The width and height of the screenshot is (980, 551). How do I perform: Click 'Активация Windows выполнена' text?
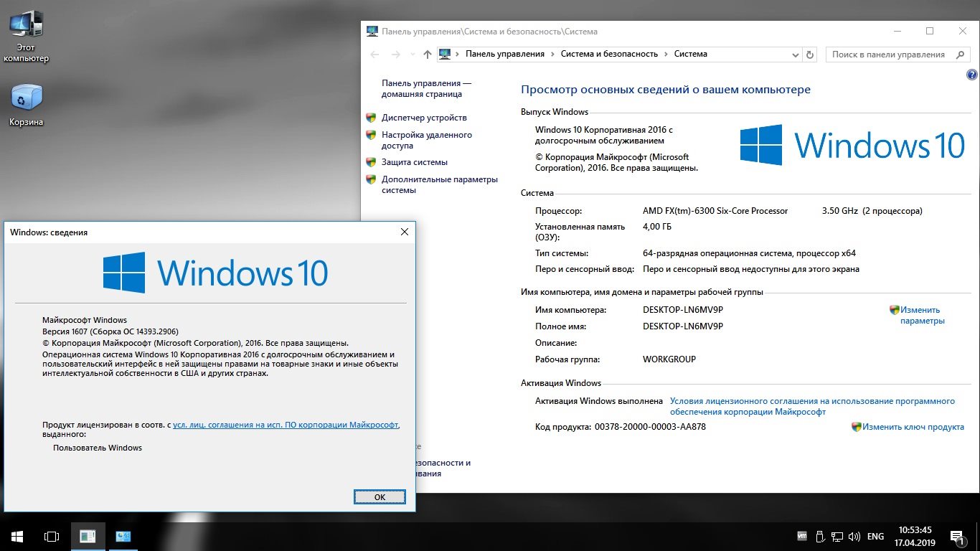coord(598,401)
